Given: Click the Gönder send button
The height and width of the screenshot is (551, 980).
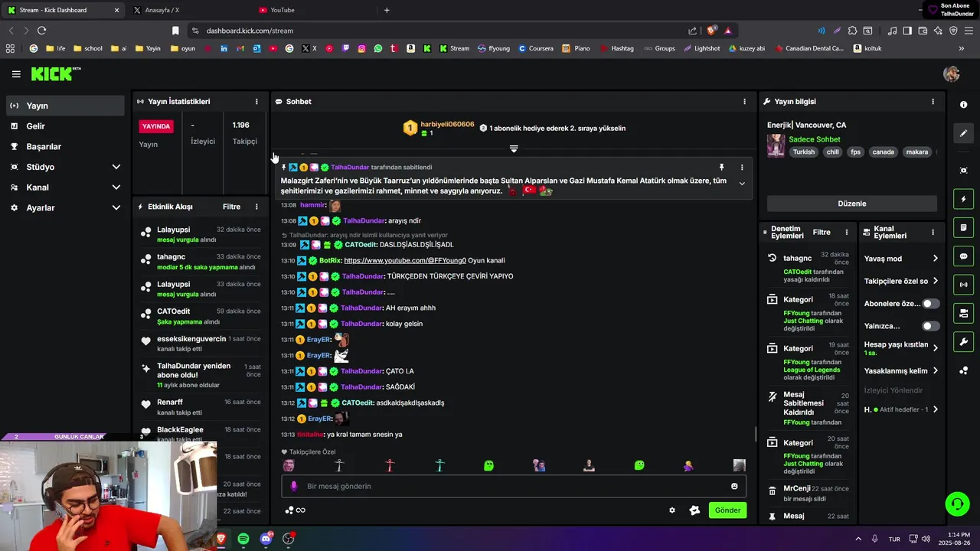Looking at the screenshot, I should point(727,510).
